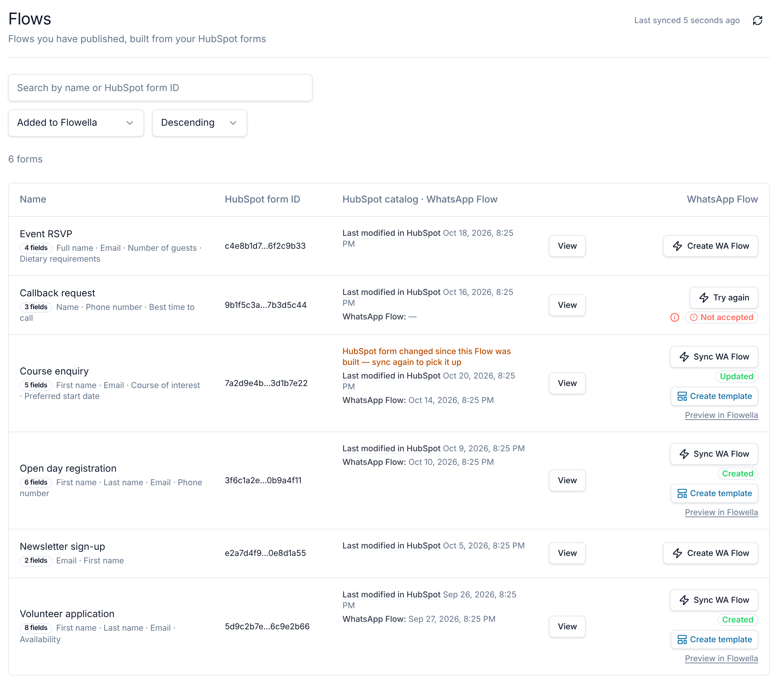Click the 6 forms count label

[x=25, y=159]
